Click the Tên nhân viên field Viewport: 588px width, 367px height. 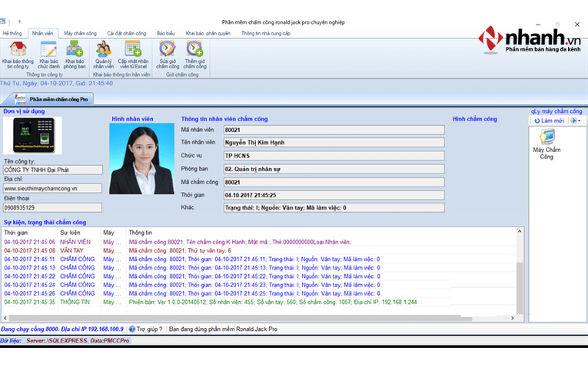pyautogui.click(x=334, y=142)
